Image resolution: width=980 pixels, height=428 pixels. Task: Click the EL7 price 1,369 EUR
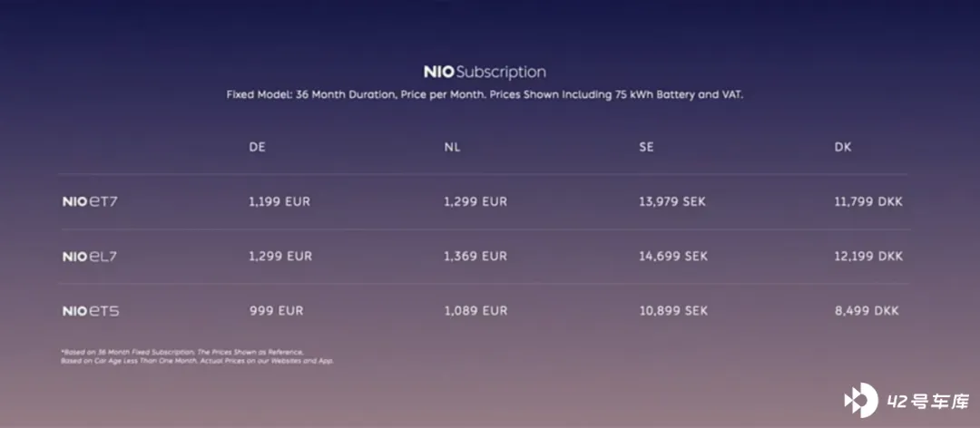click(475, 257)
